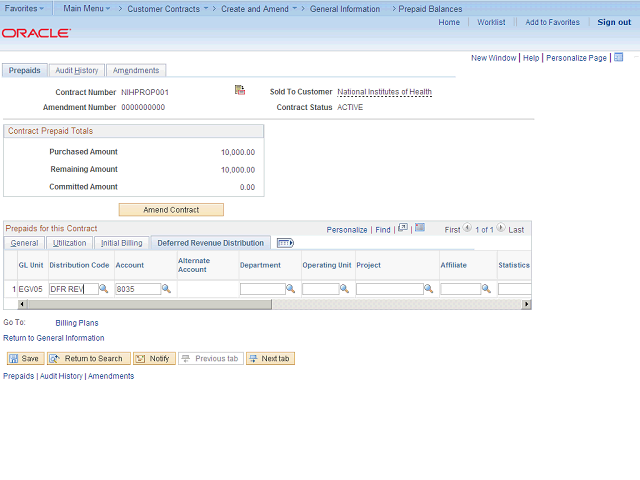The image size is (640, 480).
Task: Click Add to Favorites link
Action: click(x=552, y=22)
